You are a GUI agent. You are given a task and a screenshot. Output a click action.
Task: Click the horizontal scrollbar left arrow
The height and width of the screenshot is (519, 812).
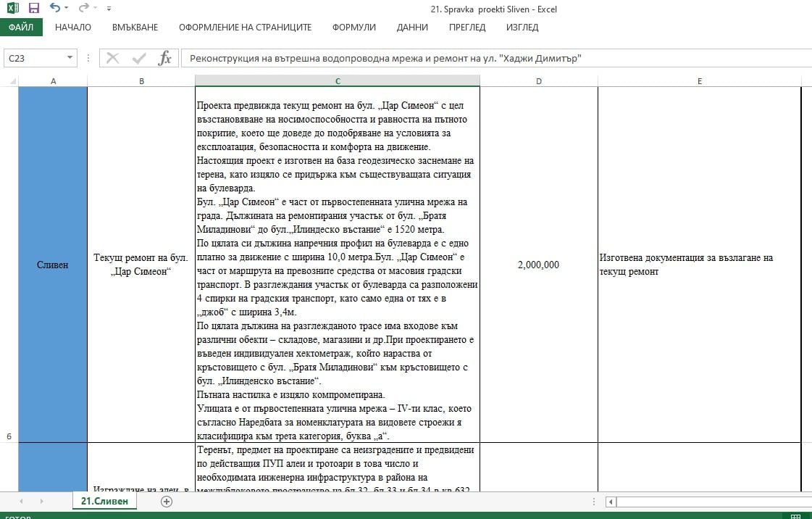tap(611, 502)
